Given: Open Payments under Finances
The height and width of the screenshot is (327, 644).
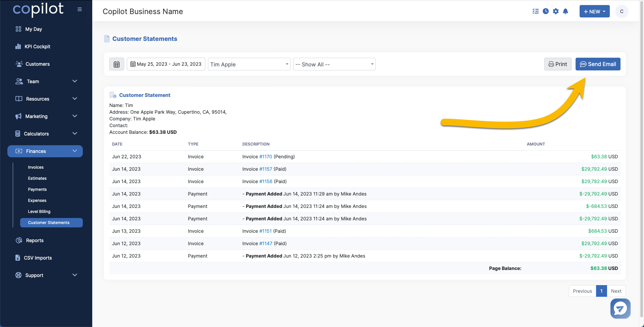Looking at the screenshot, I should coord(37,189).
